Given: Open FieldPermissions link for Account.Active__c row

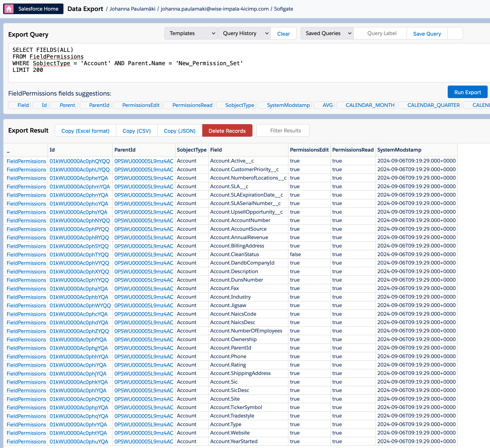Looking at the screenshot, I should coord(26,161).
